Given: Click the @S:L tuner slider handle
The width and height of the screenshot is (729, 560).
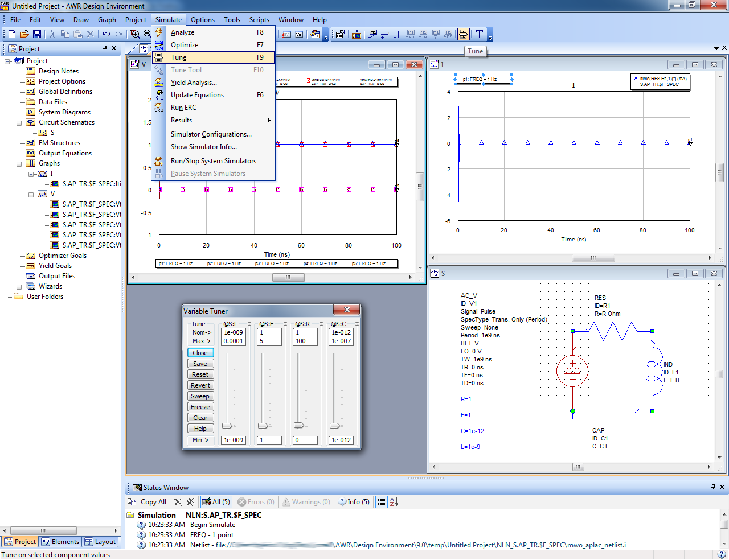Looking at the screenshot, I should [x=227, y=426].
